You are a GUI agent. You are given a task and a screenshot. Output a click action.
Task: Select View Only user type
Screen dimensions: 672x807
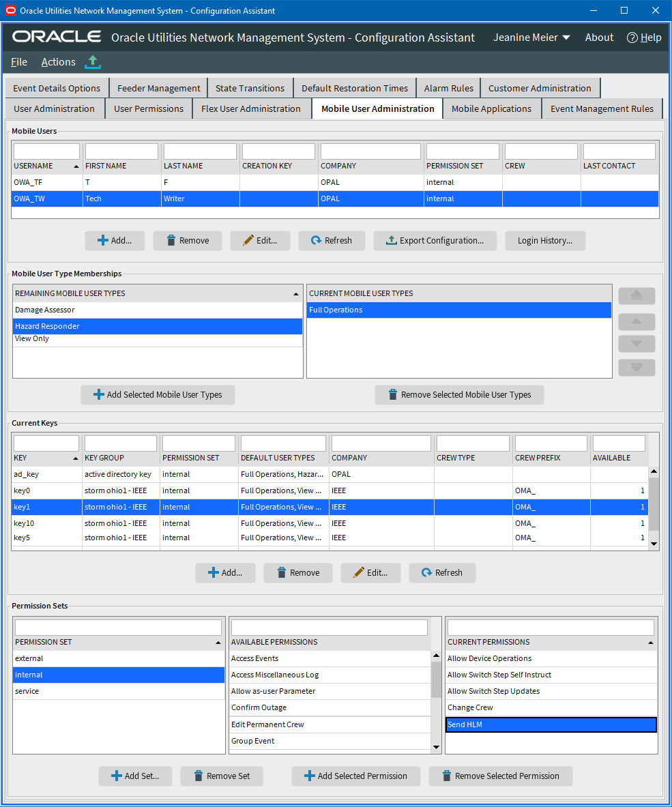(x=158, y=338)
